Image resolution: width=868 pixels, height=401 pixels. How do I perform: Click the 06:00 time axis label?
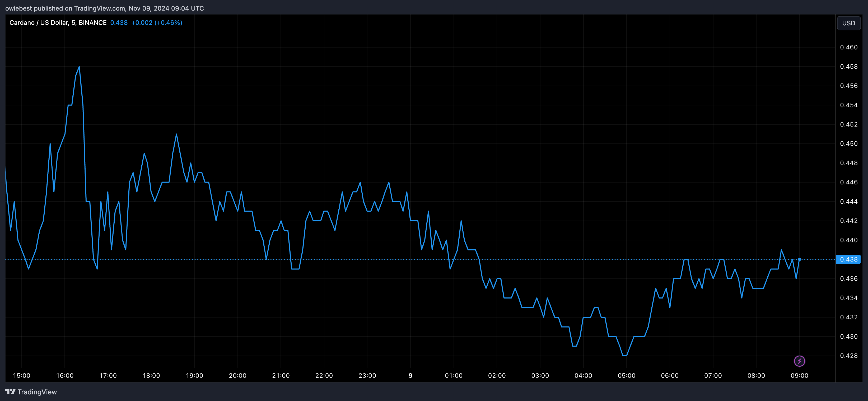[x=670, y=375]
